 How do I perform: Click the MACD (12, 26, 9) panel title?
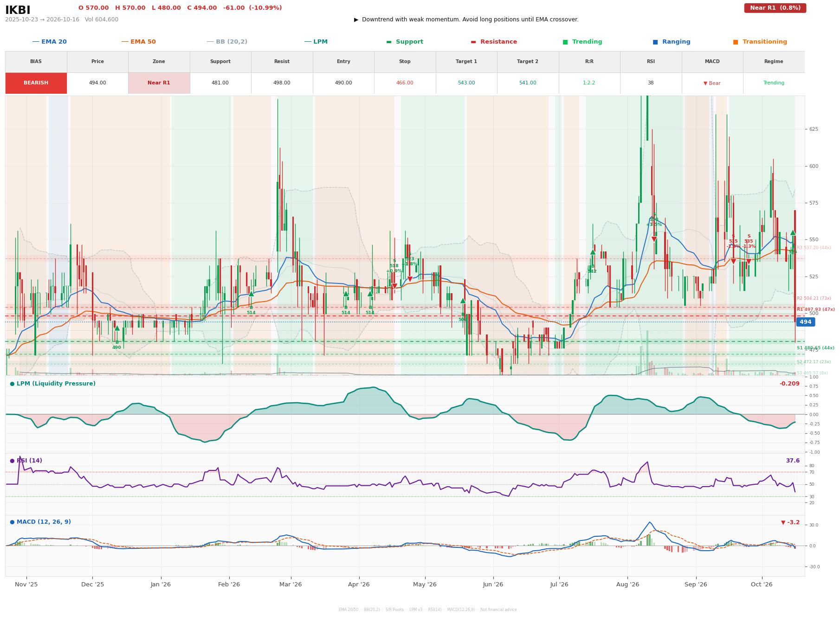tap(40, 522)
